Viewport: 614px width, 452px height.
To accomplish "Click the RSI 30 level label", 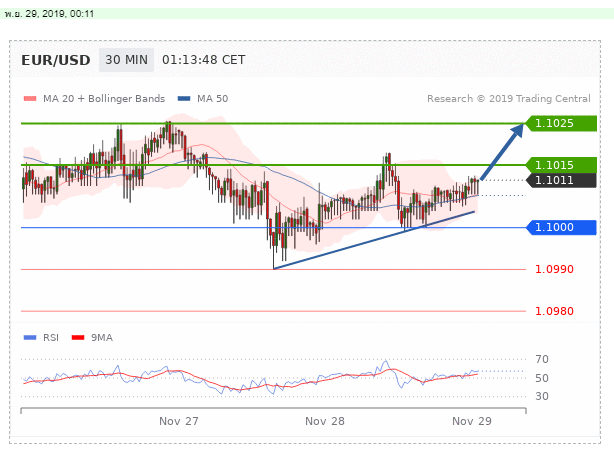I will 542,396.
